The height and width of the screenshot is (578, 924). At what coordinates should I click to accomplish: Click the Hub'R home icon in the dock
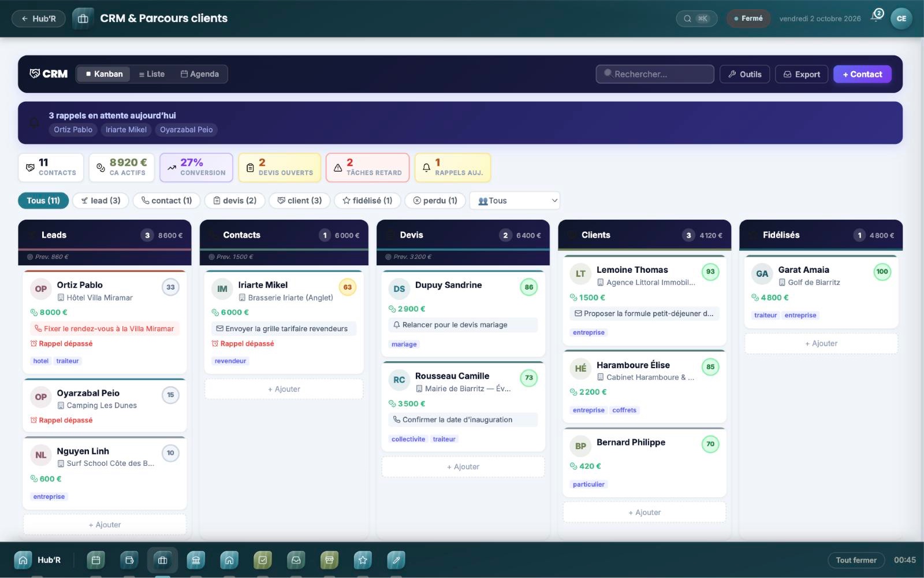23,560
